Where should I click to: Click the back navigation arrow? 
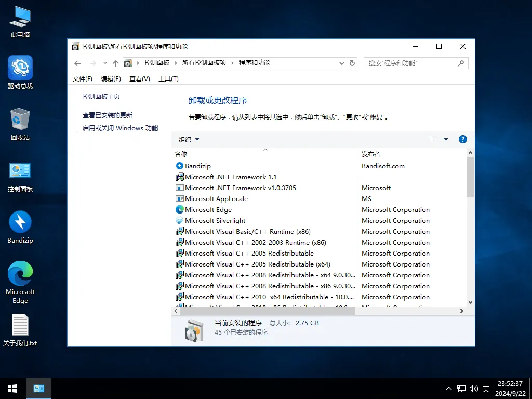click(x=77, y=62)
